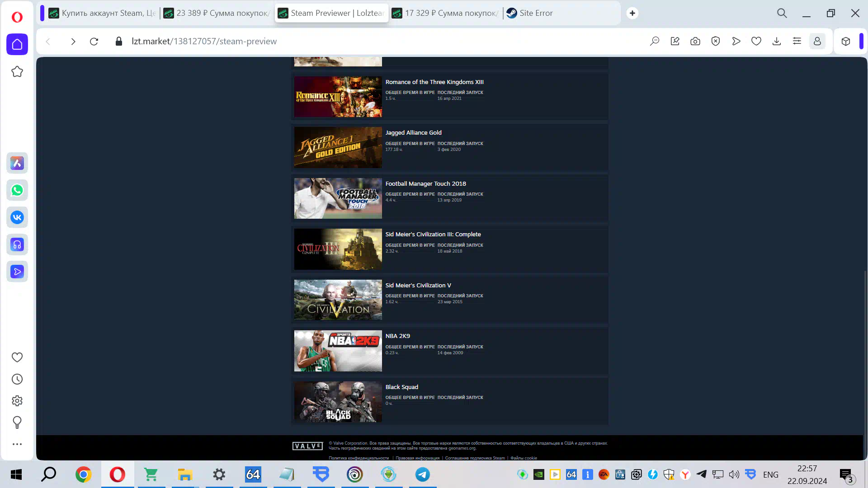Open 'Соглашение подписчика Steam' footer link
Screen dimensions: 868x488
click(475, 458)
